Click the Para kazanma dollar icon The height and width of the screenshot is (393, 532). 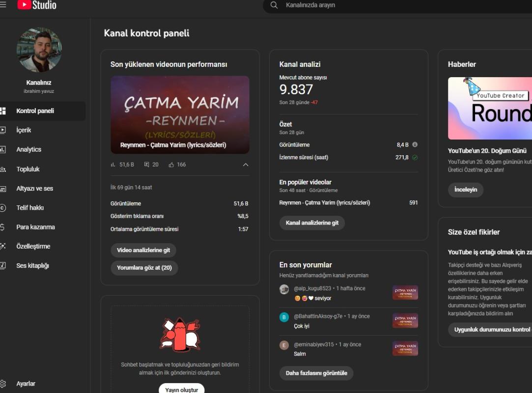pyautogui.click(x=2, y=227)
